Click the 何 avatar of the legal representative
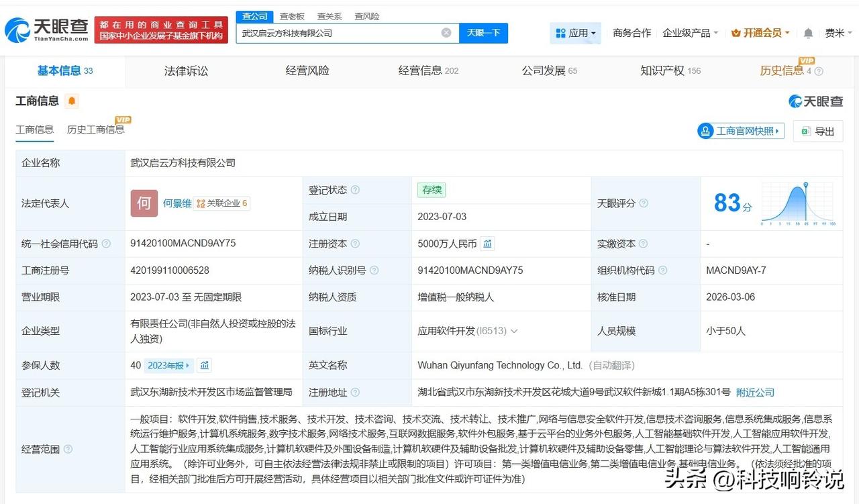This screenshot has height=504, width=859. tap(144, 203)
